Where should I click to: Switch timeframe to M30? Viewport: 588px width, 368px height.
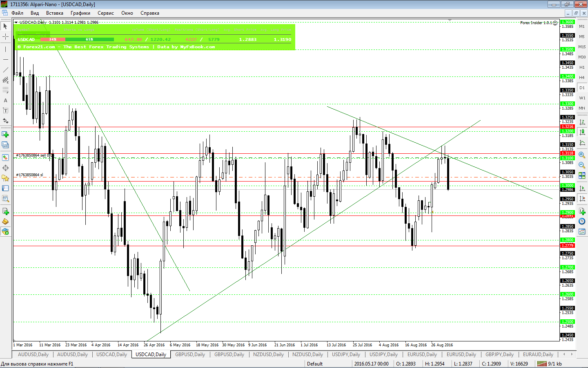tap(582, 57)
